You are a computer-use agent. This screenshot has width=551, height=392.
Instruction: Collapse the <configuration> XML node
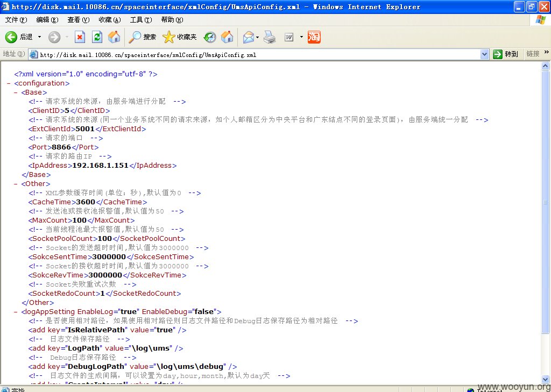tap(9, 83)
